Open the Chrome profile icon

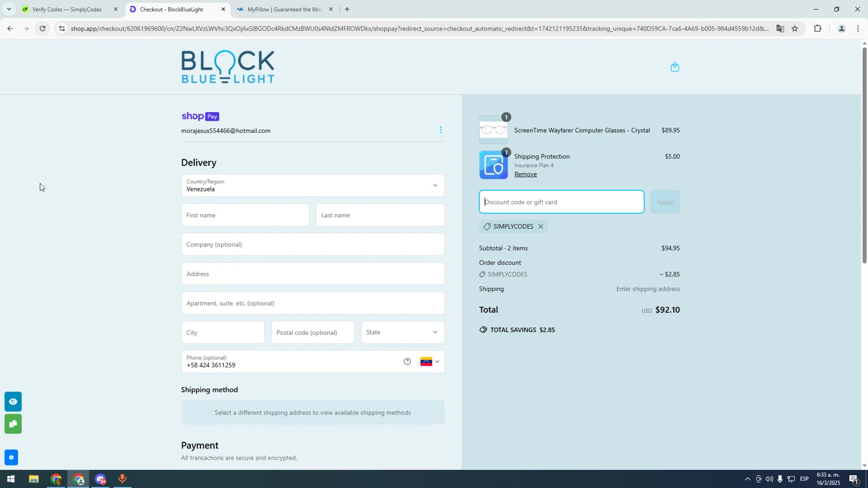[x=841, y=28]
